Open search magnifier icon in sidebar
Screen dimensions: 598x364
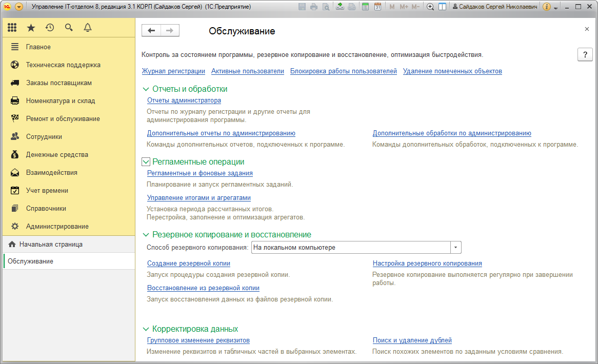coord(69,28)
